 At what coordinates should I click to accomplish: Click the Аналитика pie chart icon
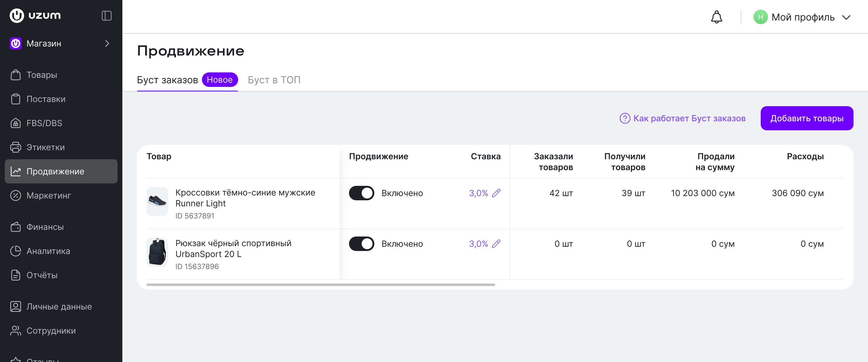(15, 251)
